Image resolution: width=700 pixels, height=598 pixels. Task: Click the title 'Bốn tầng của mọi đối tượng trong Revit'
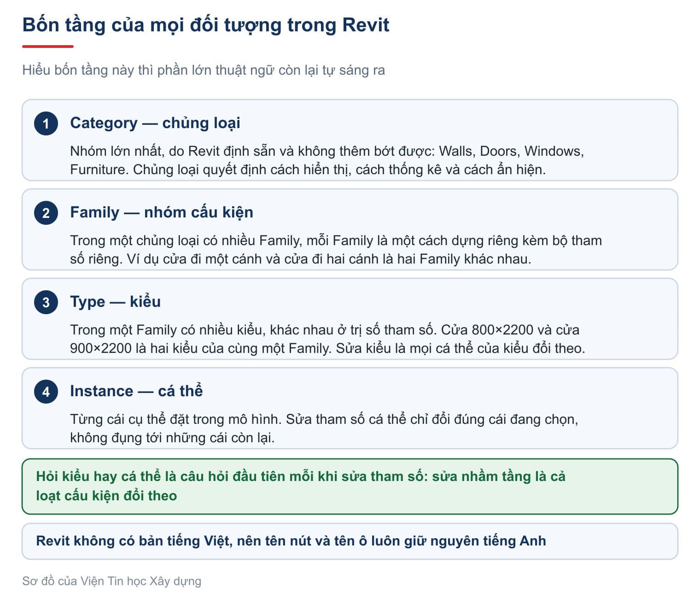[x=206, y=25]
